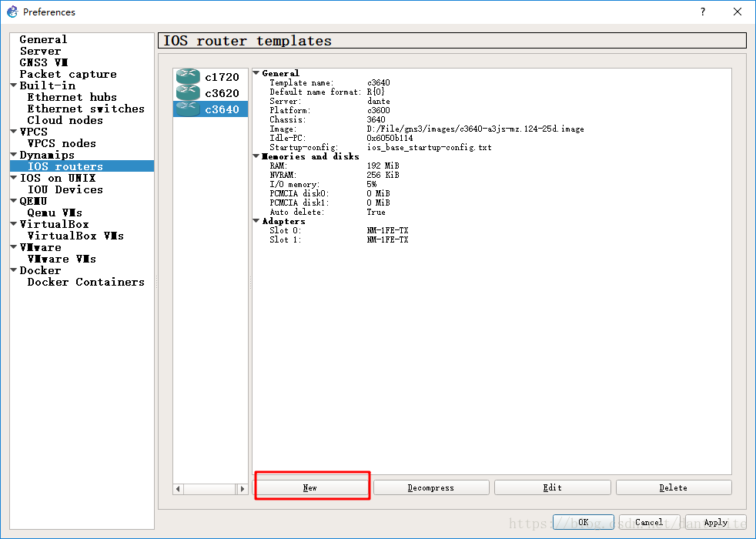Click the c3640 router icon
The image size is (756, 539).
188,109
